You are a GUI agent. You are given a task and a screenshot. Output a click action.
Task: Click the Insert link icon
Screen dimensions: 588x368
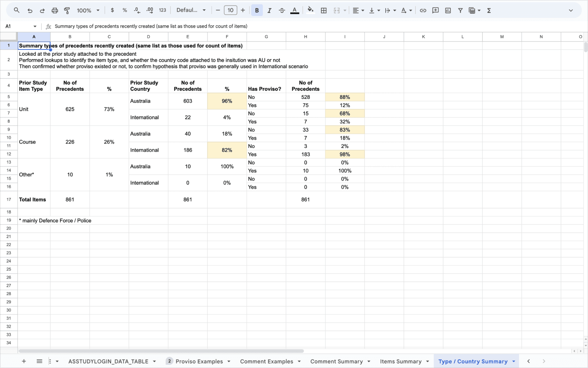(423, 10)
